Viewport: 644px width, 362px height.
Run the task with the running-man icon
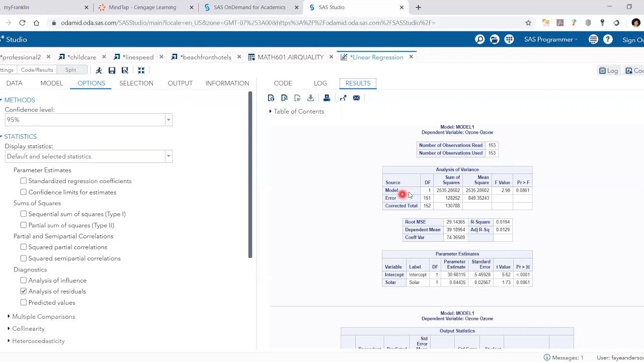click(x=99, y=70)
